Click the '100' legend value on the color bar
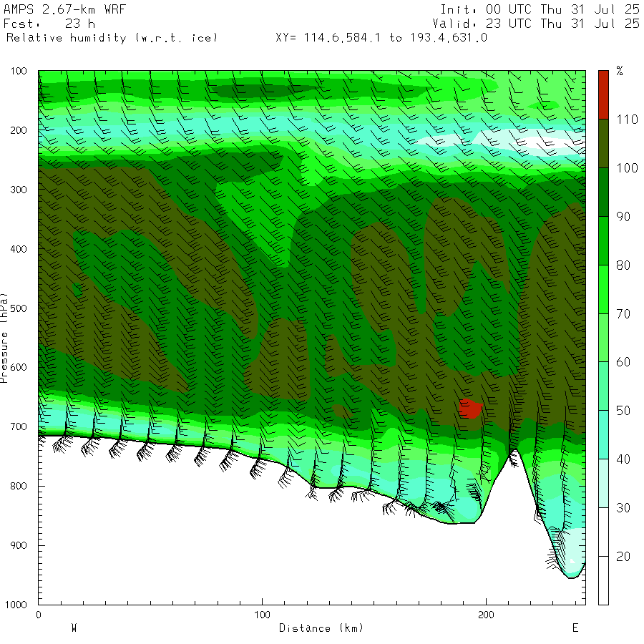644x644 pixels. [x=627, y=168]
